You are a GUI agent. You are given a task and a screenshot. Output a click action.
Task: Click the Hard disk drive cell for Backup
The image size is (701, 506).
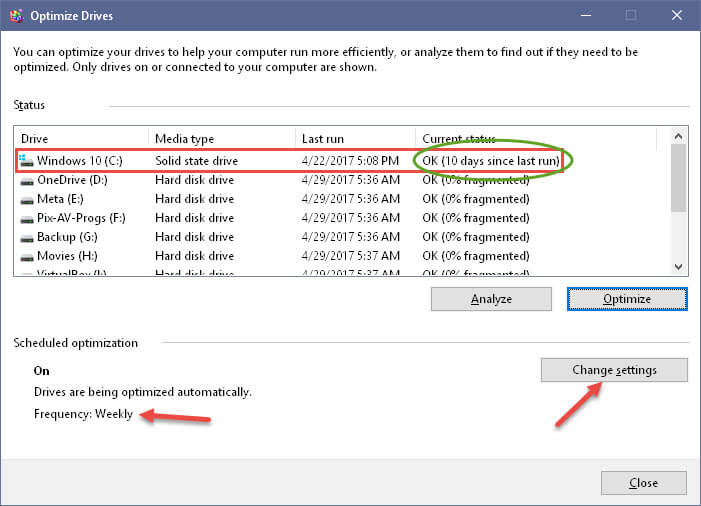click(x=194, y=237)
